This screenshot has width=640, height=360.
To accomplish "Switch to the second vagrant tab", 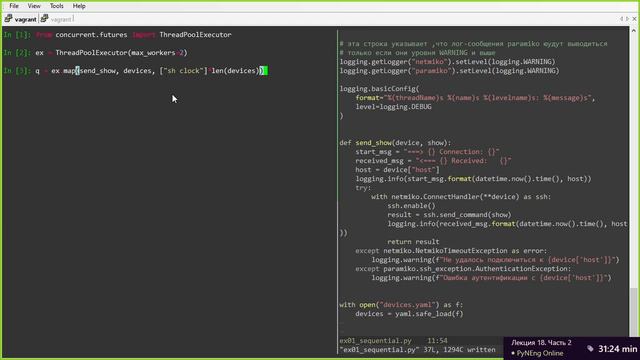I will [x=57, y=19].
